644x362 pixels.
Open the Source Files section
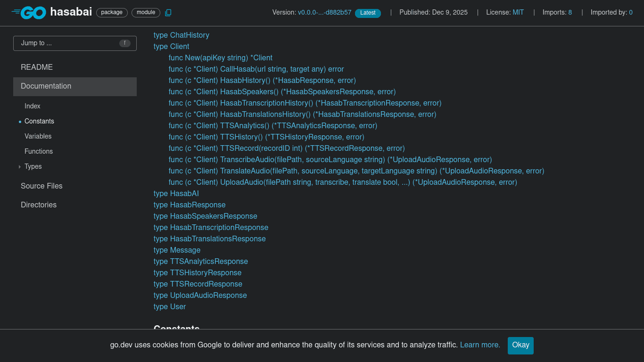point(41,186)
